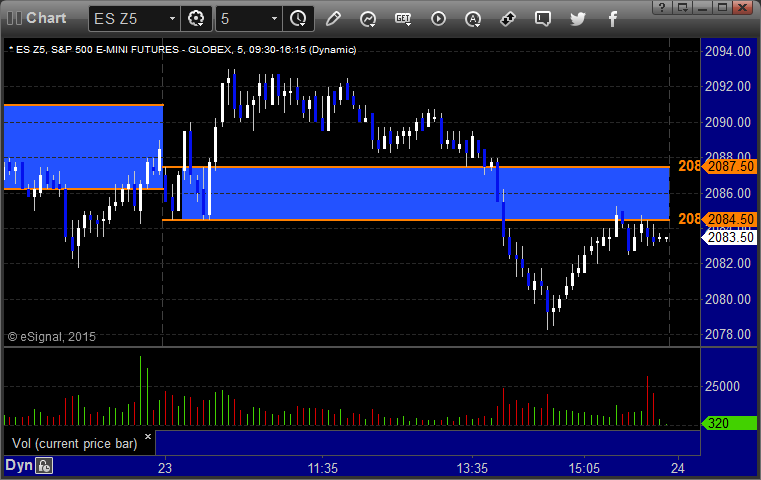The image size is (761, 480).
Task: Toggle the Dyn lock icon
Action: pos(44,466)
